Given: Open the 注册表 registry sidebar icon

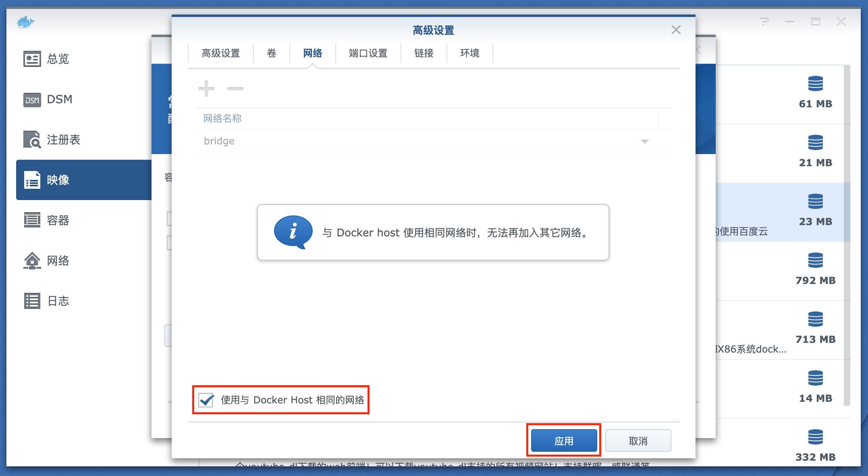Looking at the screenshot, I should [x=32, y=140].
